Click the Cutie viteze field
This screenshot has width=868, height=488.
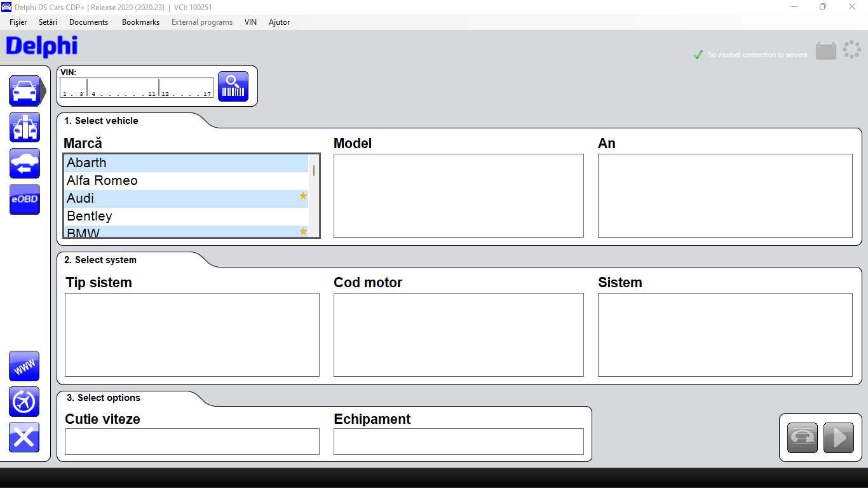pyautogui.click(x=192, y=442)
